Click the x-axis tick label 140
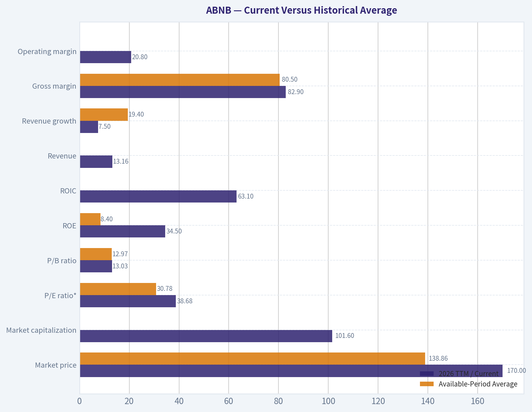 (428, 402)
